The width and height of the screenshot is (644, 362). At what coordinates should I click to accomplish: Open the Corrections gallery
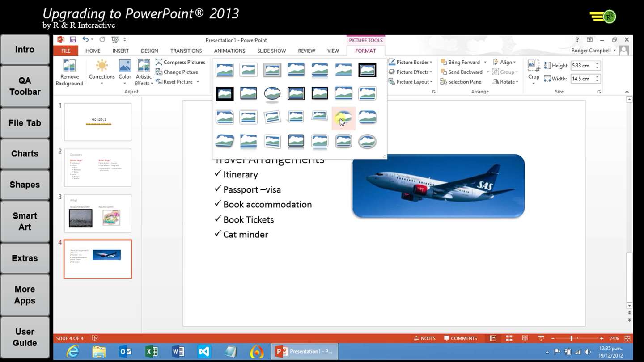click(102, 72)
